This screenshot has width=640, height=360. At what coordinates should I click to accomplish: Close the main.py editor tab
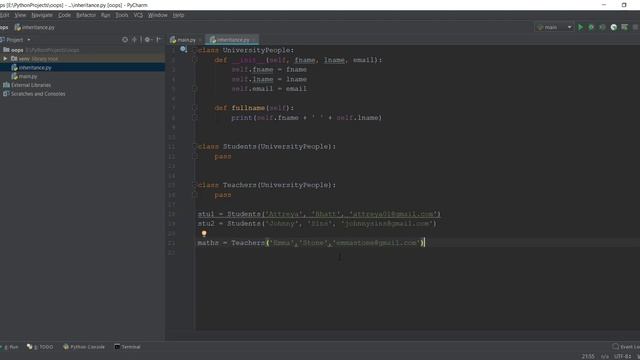point(200,40)
